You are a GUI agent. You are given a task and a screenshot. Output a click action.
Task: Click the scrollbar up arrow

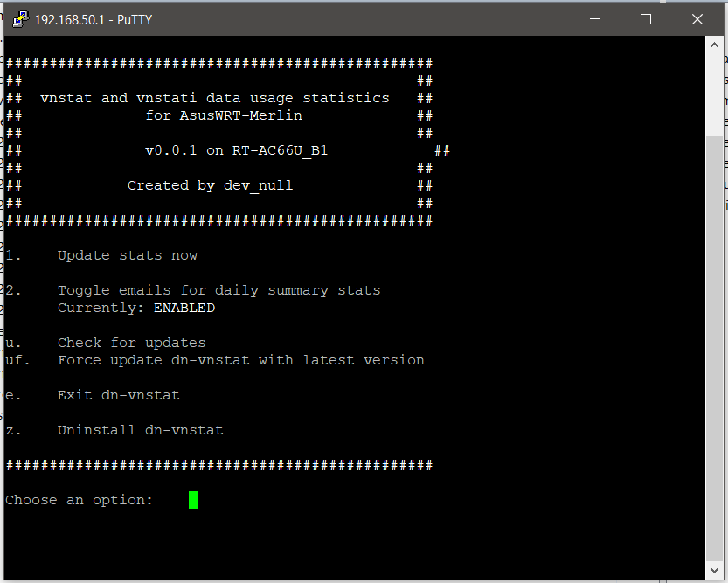pyautogui.click(x=714, y=45)
